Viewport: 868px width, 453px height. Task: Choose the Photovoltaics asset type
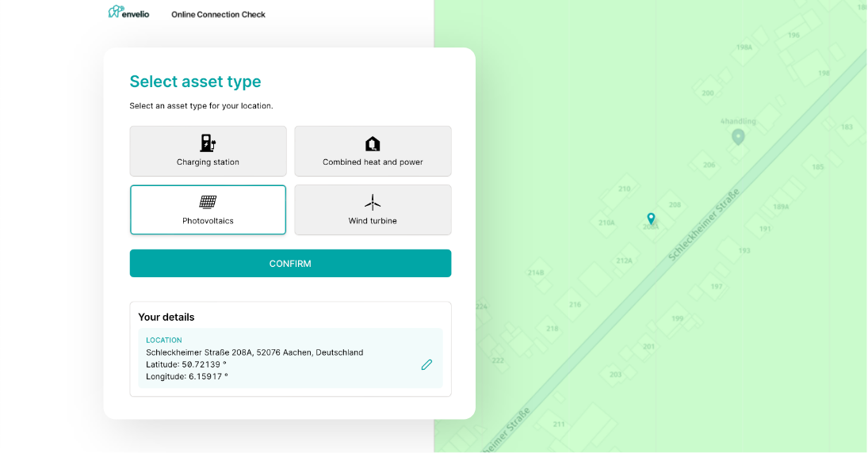[208, 210]
